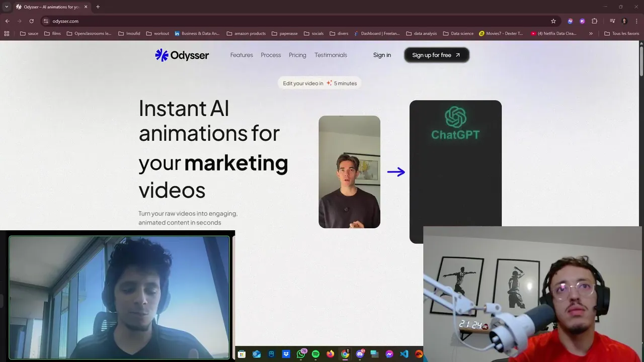
Task: Open the tab search dropdown arrow
Action: click(x=6, y=7)
